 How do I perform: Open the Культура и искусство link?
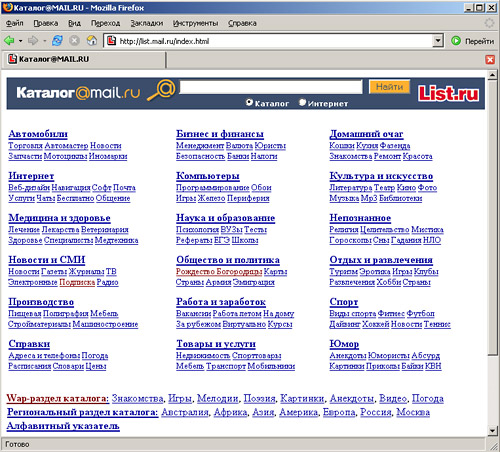pos(381,176)
